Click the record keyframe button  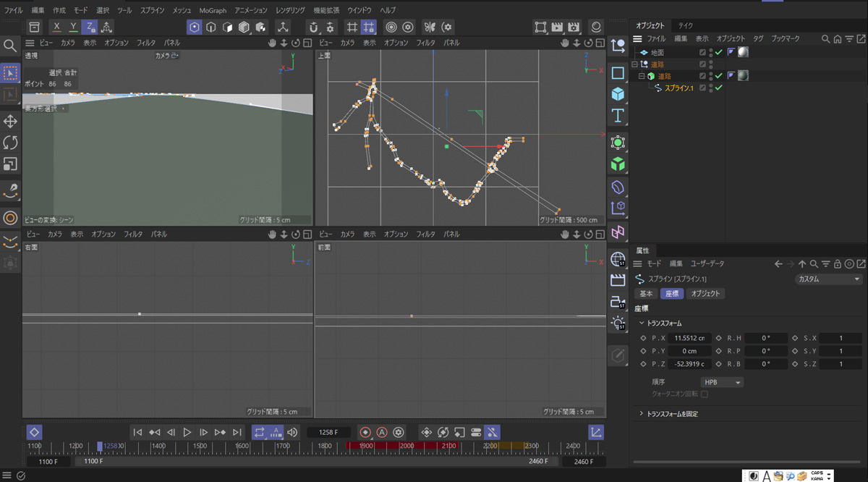point(365,432)
